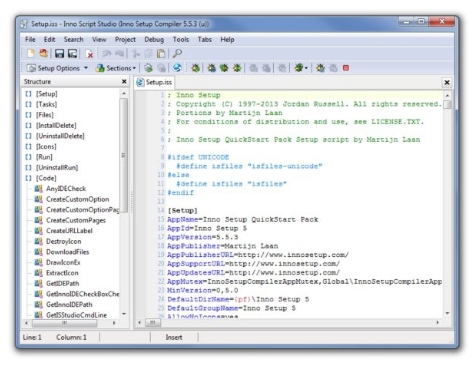Click the Compile script gear icon
The width and height of the screenshot is (472, 366).
[149, 68]
